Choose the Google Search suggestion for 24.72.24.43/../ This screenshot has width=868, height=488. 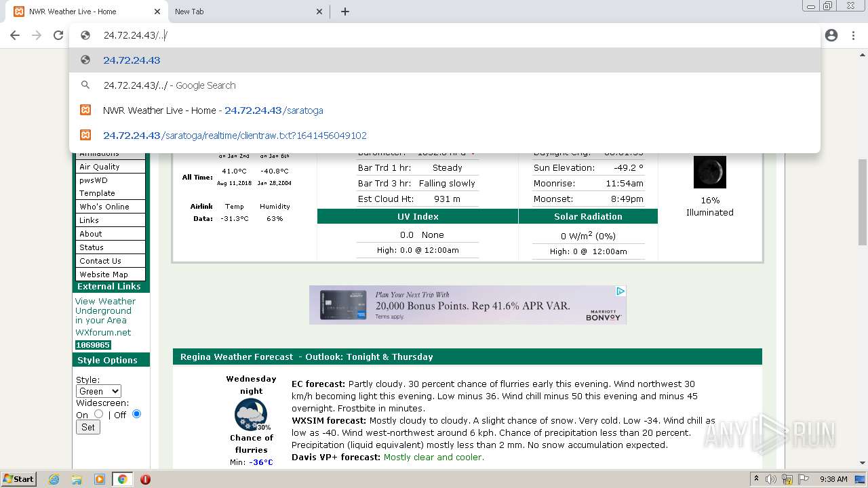coord(445,85)
